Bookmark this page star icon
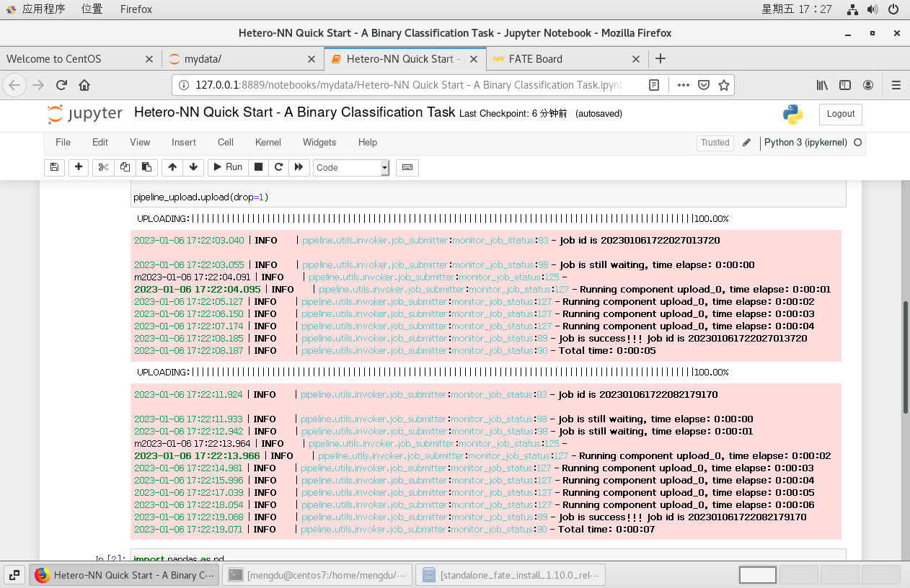Viewport: 910px width, 588px height. tap(724, 85)
